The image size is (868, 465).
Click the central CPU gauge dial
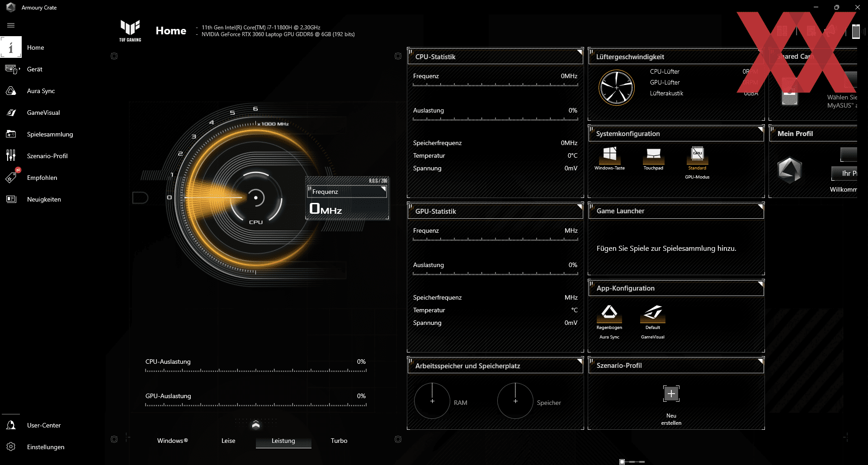click(256, 198)
